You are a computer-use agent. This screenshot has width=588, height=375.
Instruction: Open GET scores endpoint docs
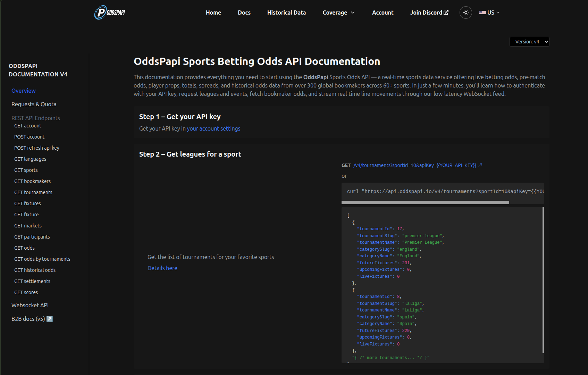(26, 292)
